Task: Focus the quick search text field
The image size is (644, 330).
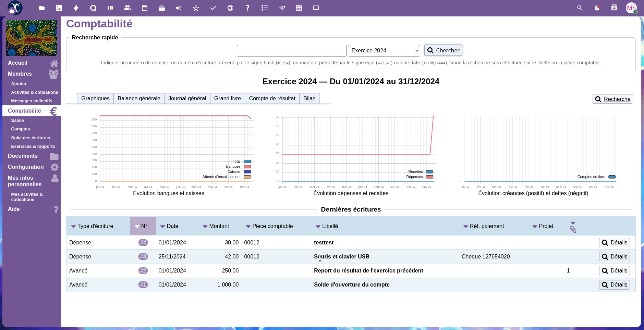Action: click(x=291, y=51)
